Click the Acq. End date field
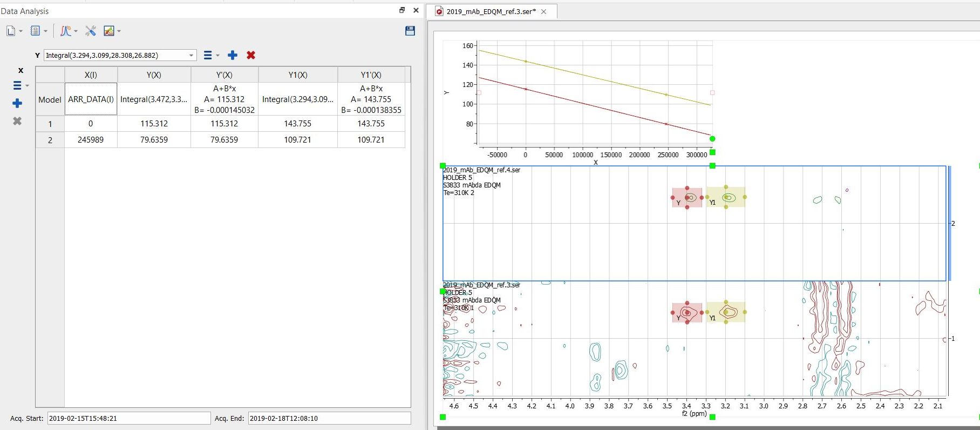980x430 pixels. coord(329,418)
